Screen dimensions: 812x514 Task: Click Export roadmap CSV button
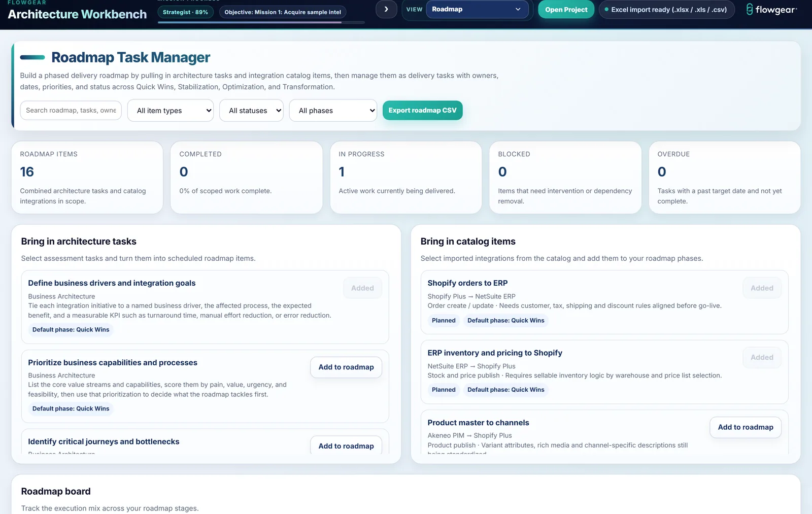pos(422,110)
